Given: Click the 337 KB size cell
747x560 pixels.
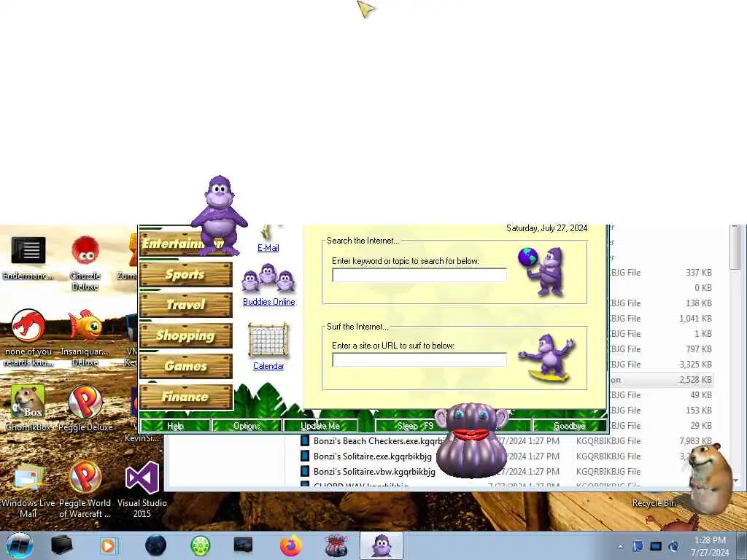Looking at the screenshot, I should (x=699, y=273).
